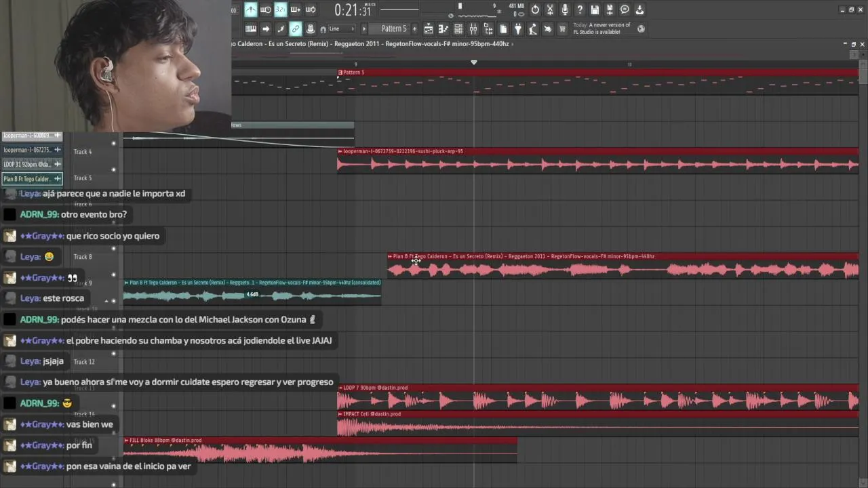868x488 pixels.
Task: Toggle wait for input before recording
Action: pyautogui.click(x=266, y=9)
